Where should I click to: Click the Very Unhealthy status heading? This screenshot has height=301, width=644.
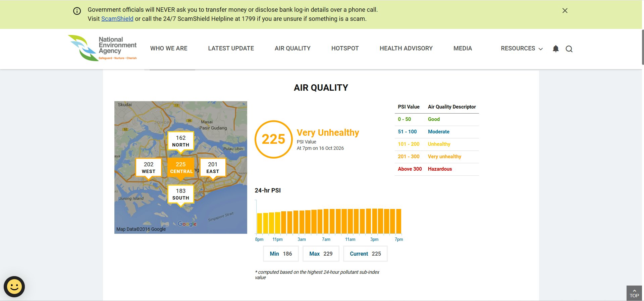click(x=328, y=133)
